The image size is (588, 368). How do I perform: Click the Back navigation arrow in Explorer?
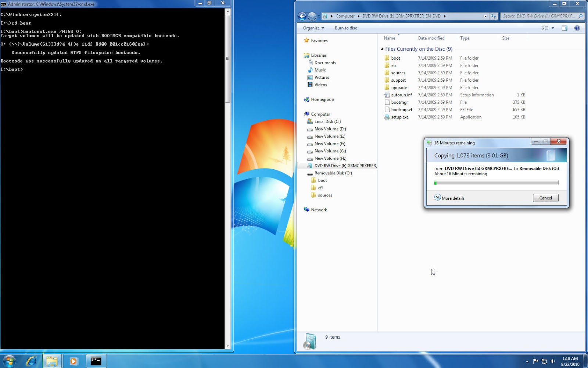tap(302, 16)
